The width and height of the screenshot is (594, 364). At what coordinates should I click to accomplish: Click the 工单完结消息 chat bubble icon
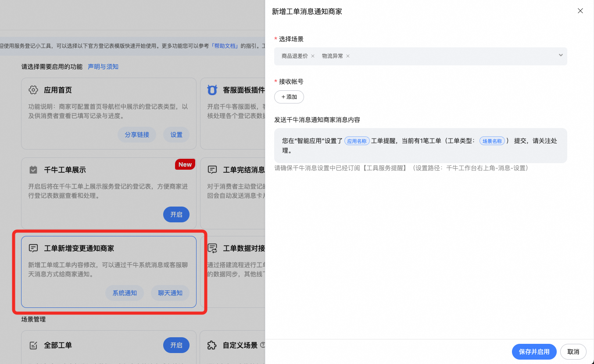click(x=212, y=170)
